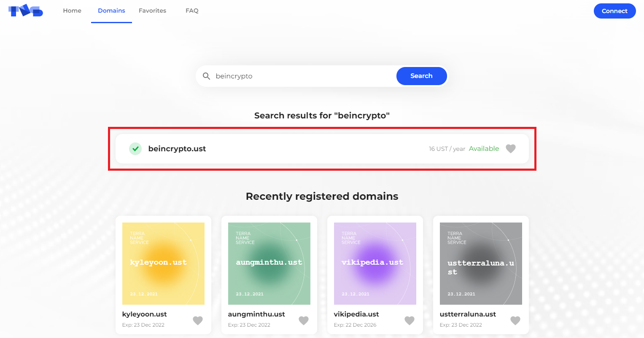Like vikipedia.ust using its heart icon
The width and height of the screenshot is (644, 338).
pyautogui.click(x=410, y=321)
